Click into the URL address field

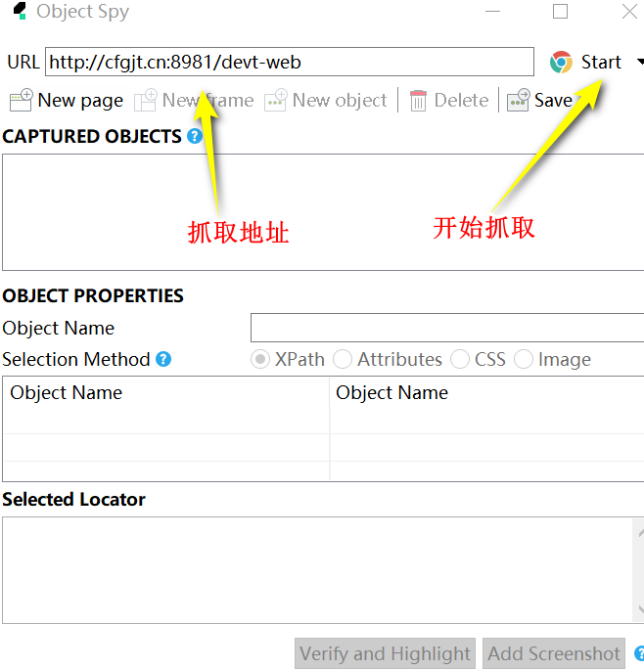[x=290, y=62]
